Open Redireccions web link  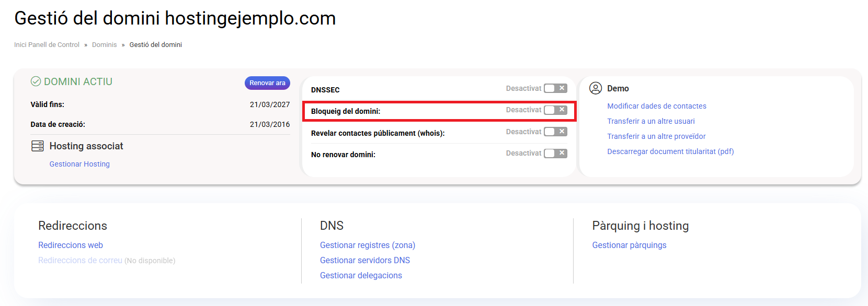click(x=71, y=245)
